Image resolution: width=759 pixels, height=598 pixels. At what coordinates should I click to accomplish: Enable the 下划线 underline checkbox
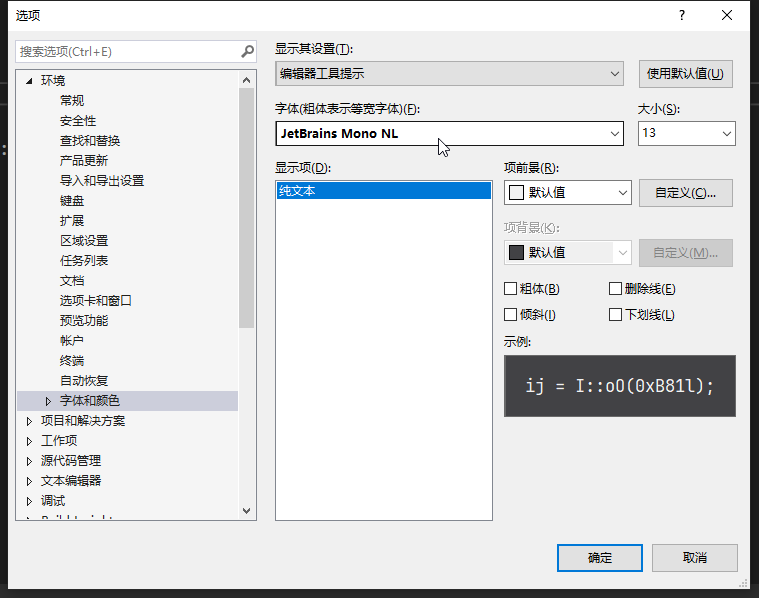[616, 315]
